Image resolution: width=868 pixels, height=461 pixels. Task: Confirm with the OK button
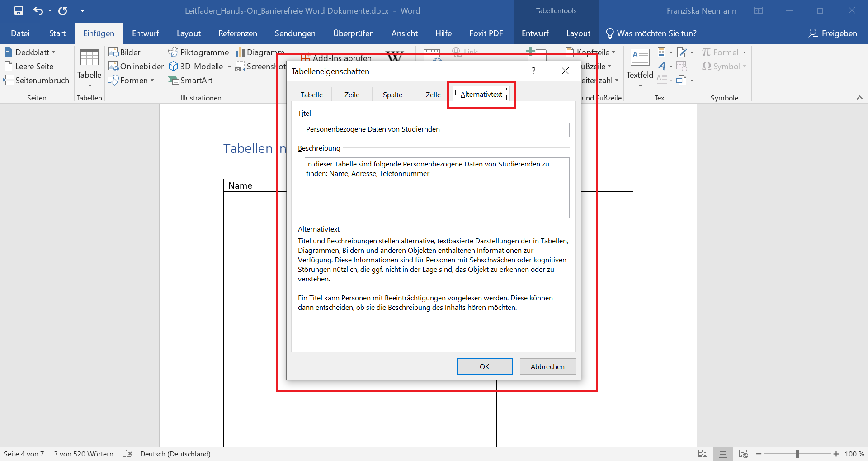coord(484,366)
